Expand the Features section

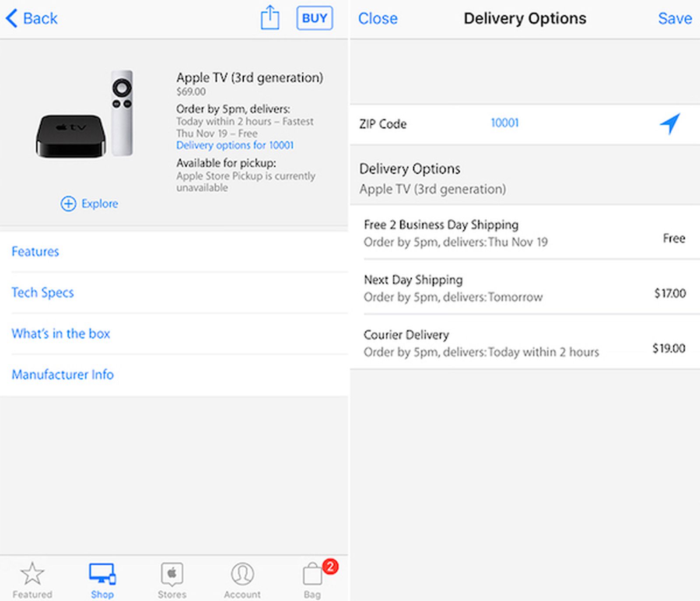(35, 252)
